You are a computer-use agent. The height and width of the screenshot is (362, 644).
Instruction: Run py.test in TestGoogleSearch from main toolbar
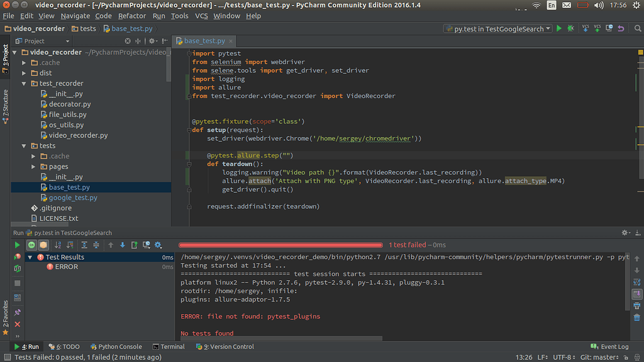point(559,28)
